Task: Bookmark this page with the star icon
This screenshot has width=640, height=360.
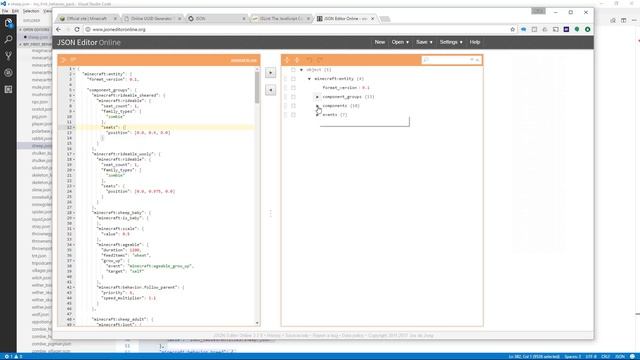Action: 513,29
